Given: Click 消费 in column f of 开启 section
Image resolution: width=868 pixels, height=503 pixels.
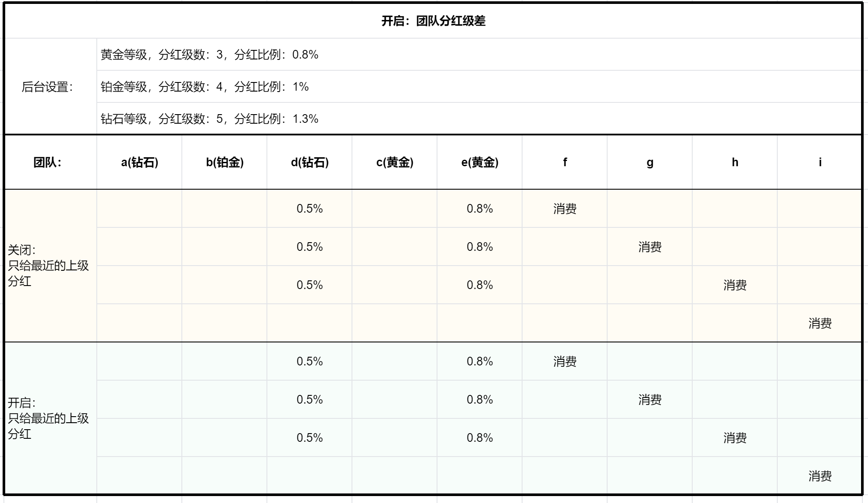Looking at the screenshot, I should (565, 362).
